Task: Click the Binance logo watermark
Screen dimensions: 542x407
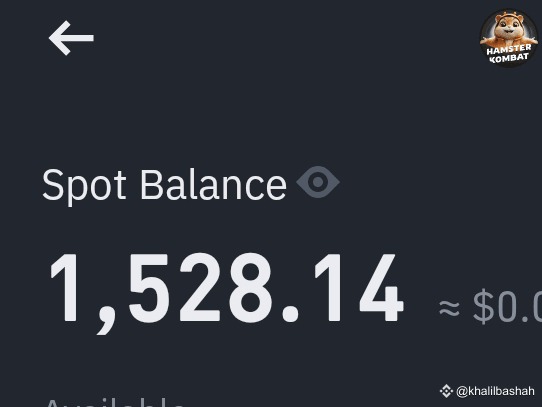Action: (x=446, y=391)
